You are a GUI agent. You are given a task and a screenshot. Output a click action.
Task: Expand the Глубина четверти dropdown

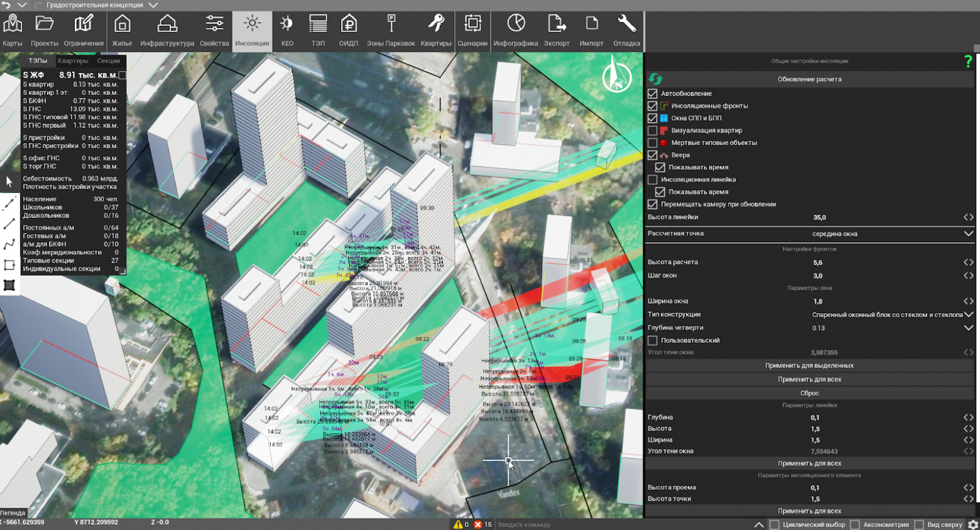coord(968,328)
